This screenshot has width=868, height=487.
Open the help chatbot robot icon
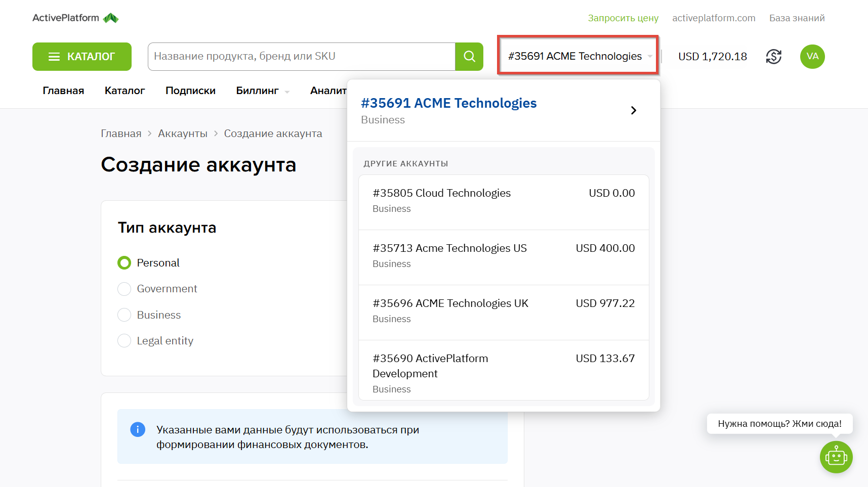pyautogui.click(x=836, y=457)
